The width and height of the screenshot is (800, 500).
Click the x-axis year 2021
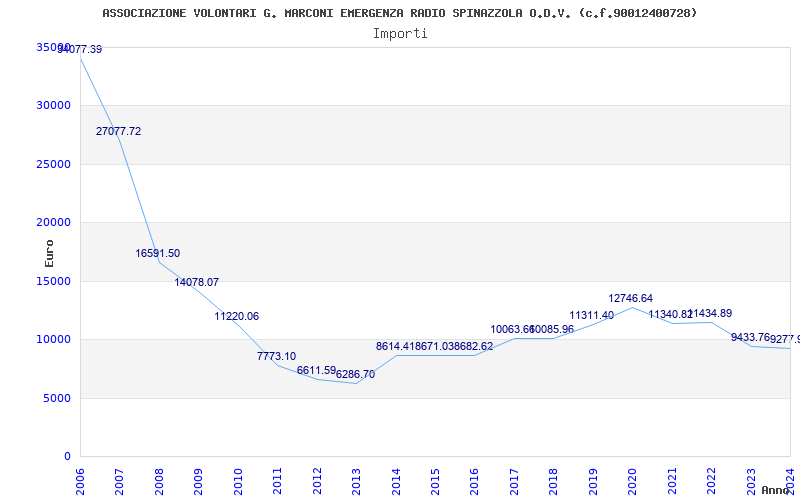672,481
